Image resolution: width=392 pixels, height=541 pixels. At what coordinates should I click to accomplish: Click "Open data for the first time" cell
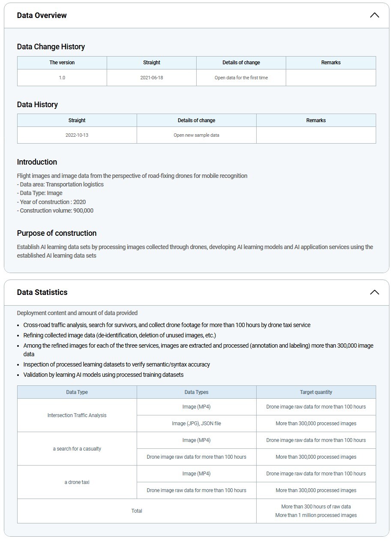pyautogui.click(x=241, y=78)
